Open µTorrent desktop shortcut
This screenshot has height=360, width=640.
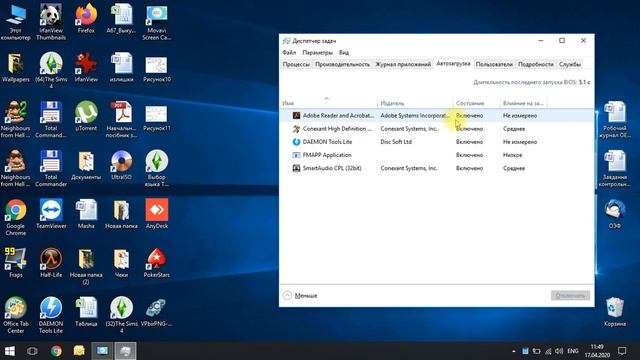pos(86,116)
